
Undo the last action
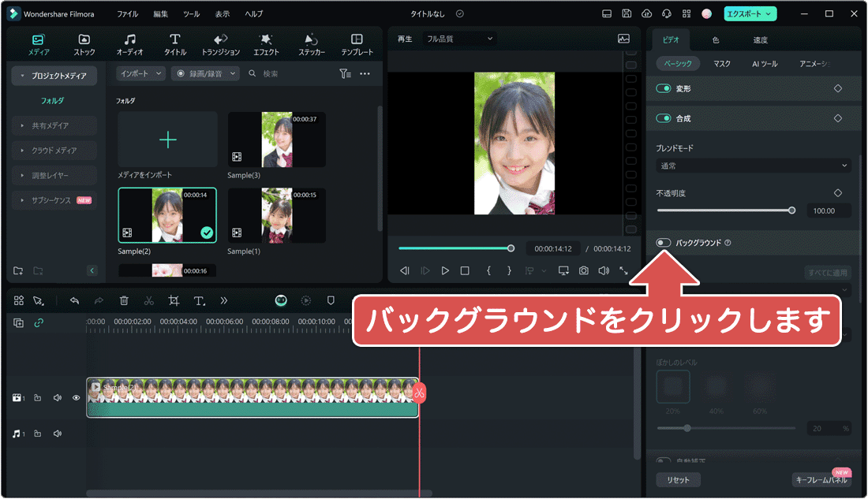[x=75, y=300]
